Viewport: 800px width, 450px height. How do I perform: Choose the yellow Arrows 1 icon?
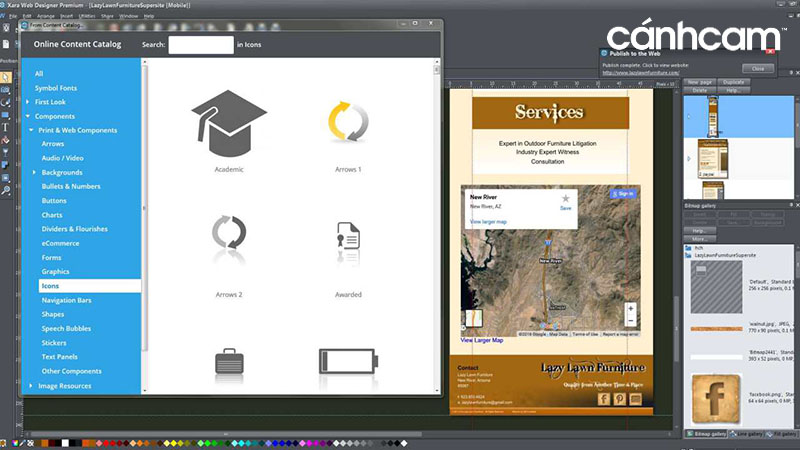[x=348, y=122]
